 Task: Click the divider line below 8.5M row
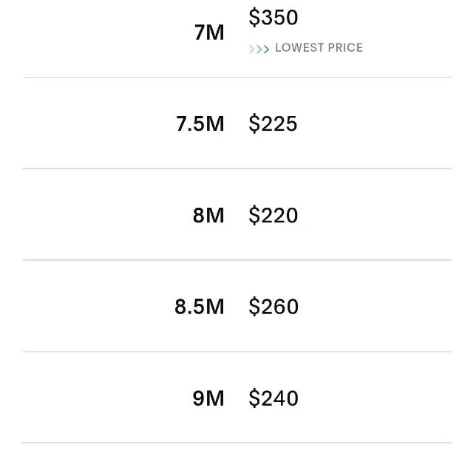click(237, 352)
